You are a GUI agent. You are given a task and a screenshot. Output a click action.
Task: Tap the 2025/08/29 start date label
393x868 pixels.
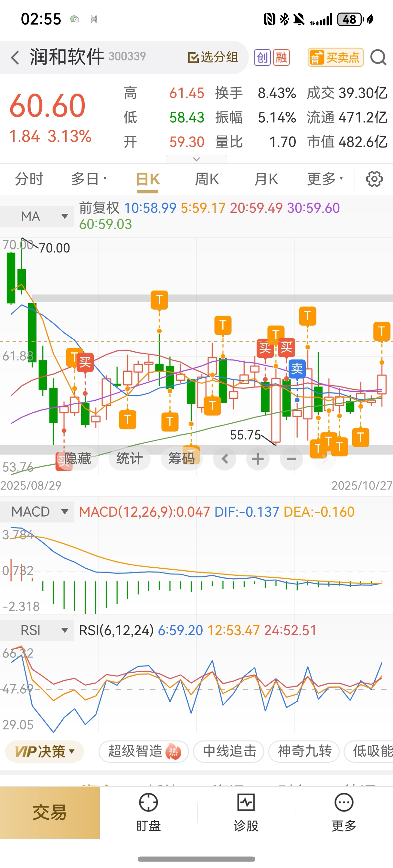[31, 486]
